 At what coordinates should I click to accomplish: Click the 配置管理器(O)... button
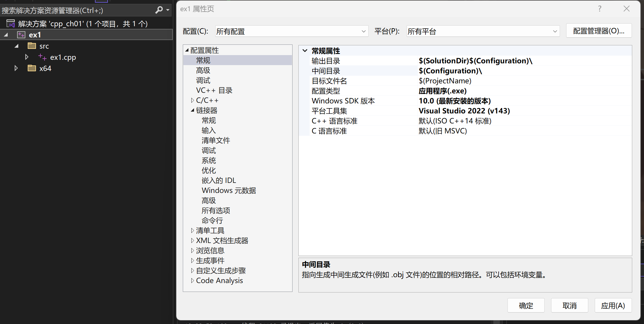coord(599,31)
